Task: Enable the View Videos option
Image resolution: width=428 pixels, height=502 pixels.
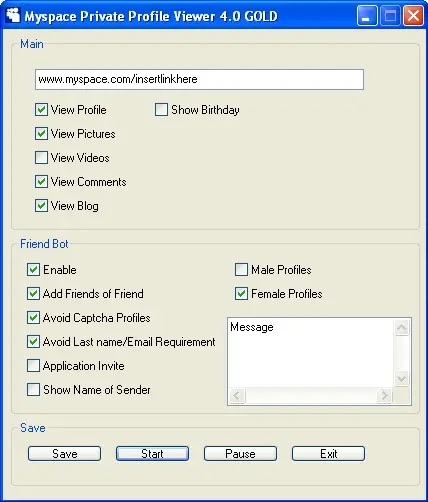Action: (41, 158)
